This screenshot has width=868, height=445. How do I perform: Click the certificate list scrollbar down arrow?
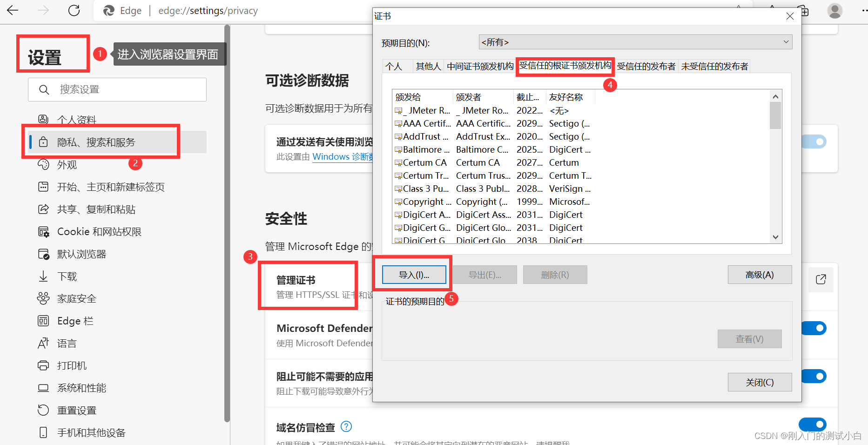pos(775,237)
